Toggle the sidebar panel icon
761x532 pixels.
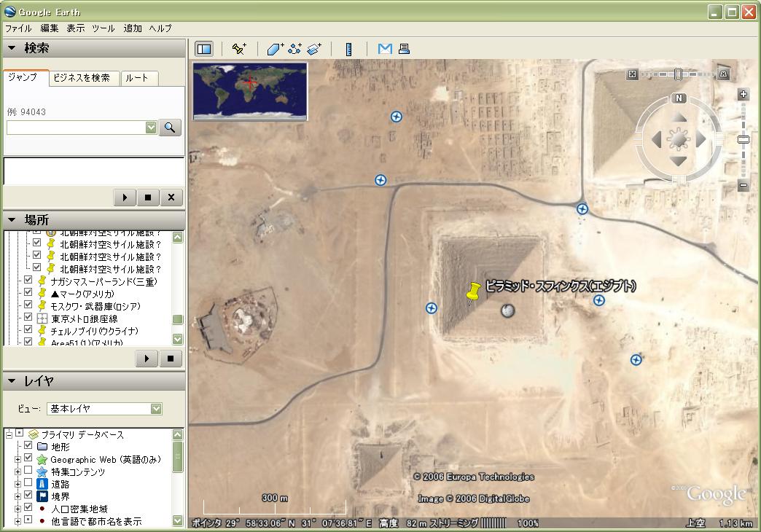click(204, 49)
